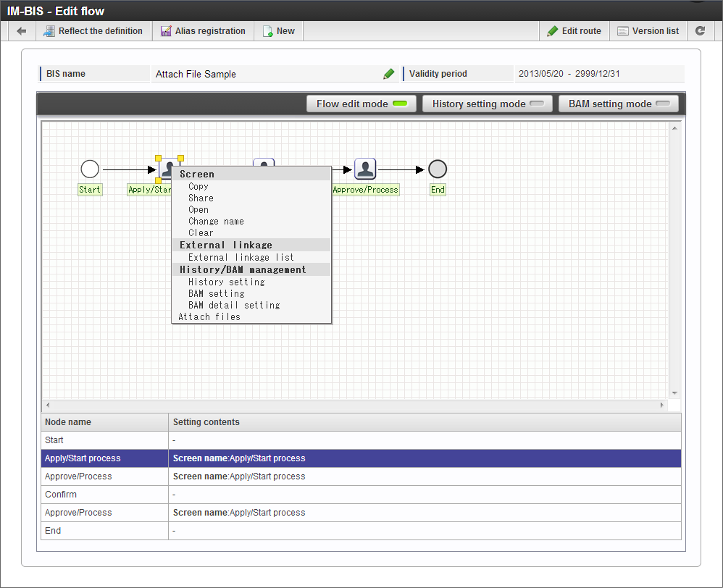723x588 pixels.
Task: Select the Start node circle
Action: tap(90, 169)
